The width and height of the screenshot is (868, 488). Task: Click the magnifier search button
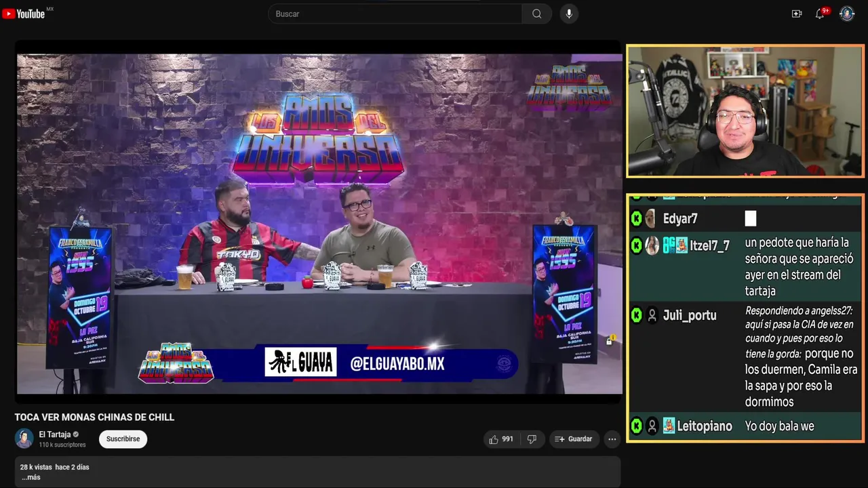tap(536, 14)
